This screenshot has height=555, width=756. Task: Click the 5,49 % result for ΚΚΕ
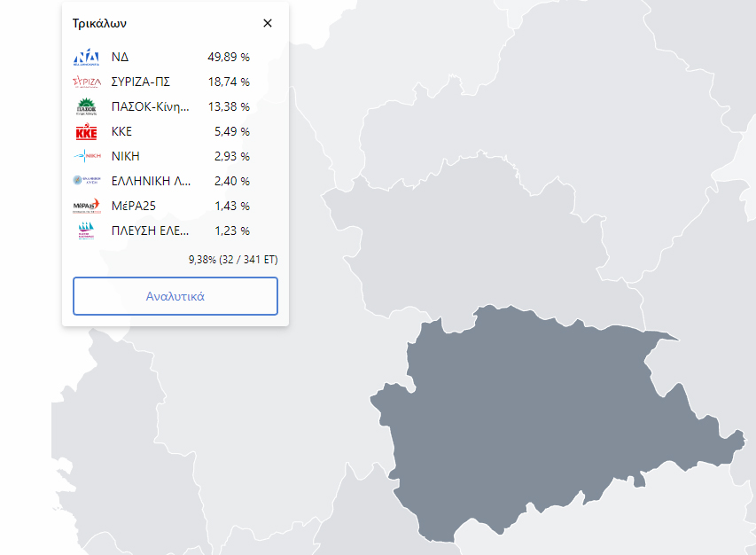coord(231,131)
